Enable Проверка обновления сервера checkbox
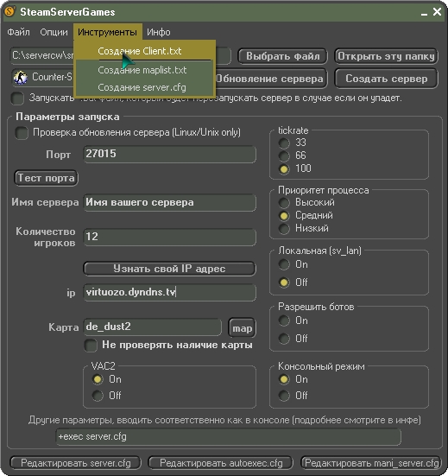Screen dimensions: 448x476 [x=22, y=133]
